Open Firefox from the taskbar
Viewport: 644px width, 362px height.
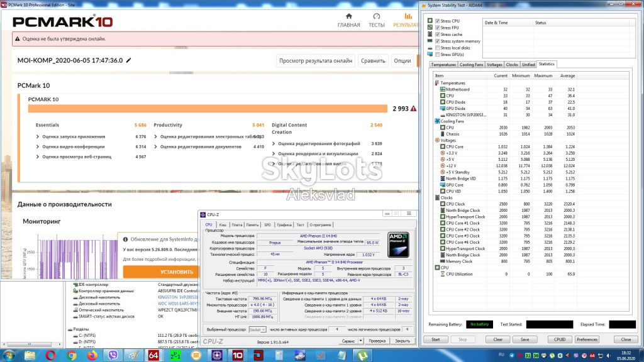pos(92,355)
